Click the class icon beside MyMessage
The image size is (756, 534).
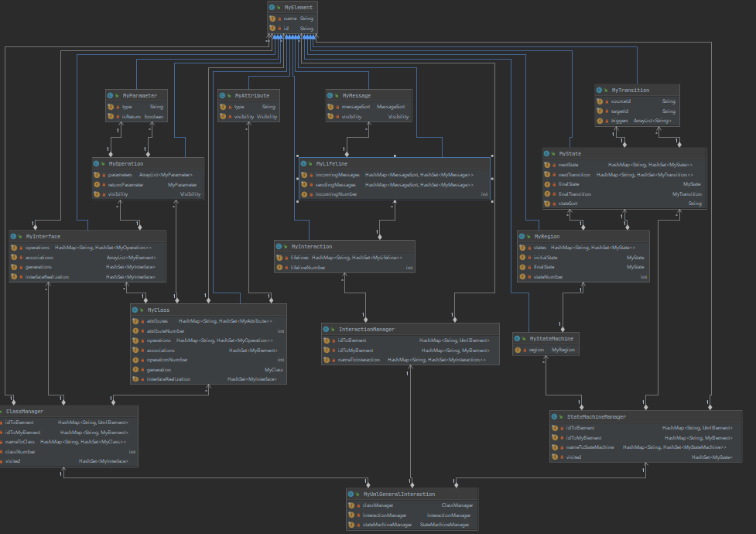[x=330, y=95]
